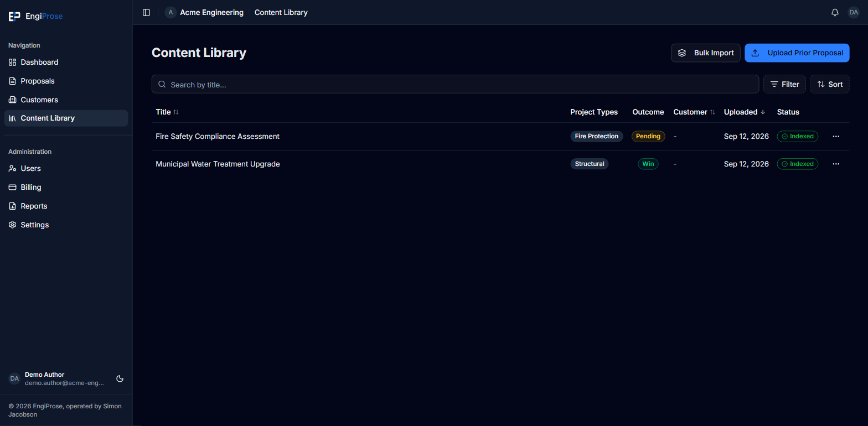Image resolution: width=868 pixels, height=426 pixels.
Task: Click the Acme Engineering 'A' avatar
Action: click(170, 12)
